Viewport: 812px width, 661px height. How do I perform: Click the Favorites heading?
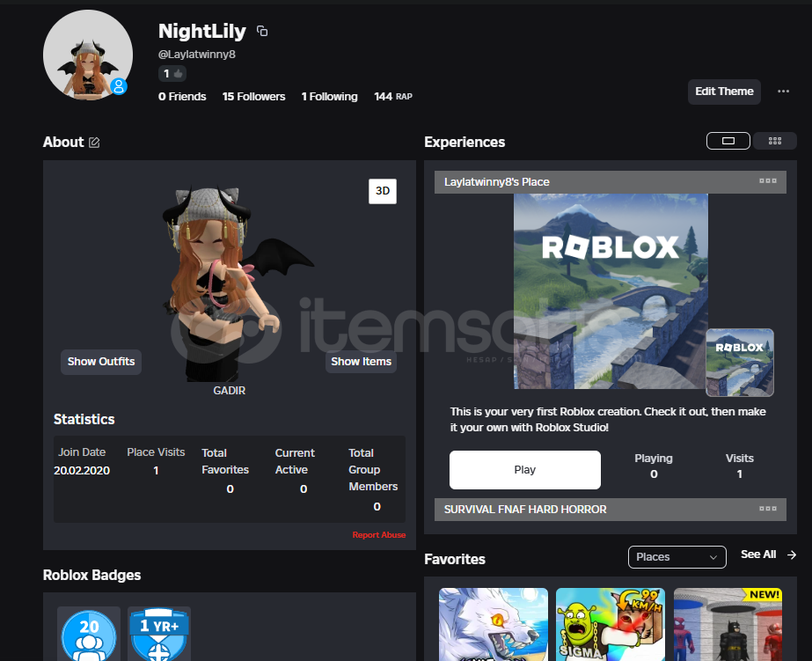click(x=455, y=560)
